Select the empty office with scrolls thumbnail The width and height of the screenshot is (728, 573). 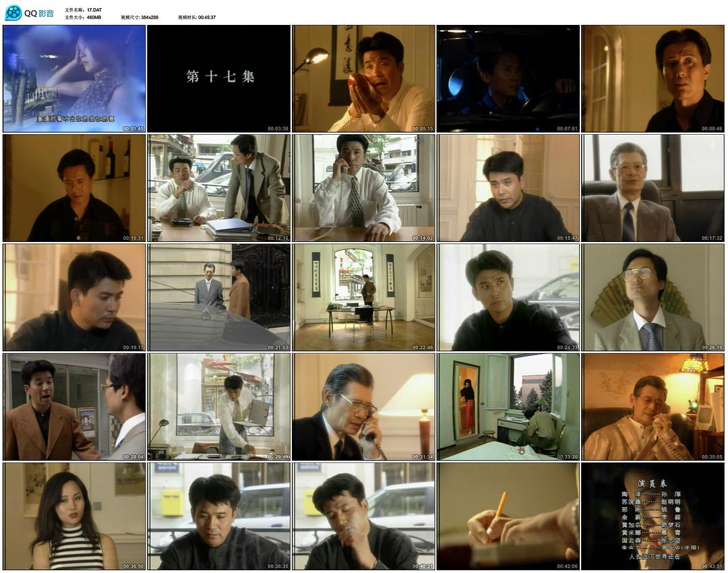pos(364,297)
